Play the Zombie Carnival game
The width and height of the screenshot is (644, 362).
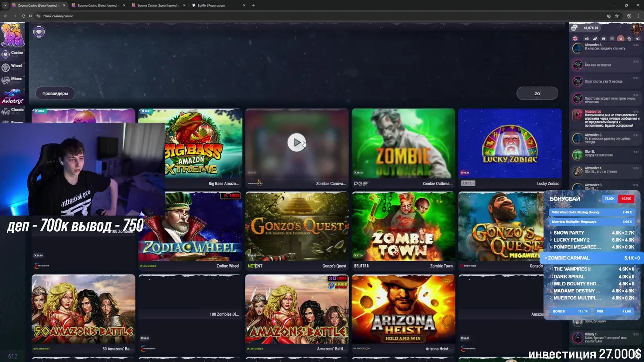click(297, 143)
